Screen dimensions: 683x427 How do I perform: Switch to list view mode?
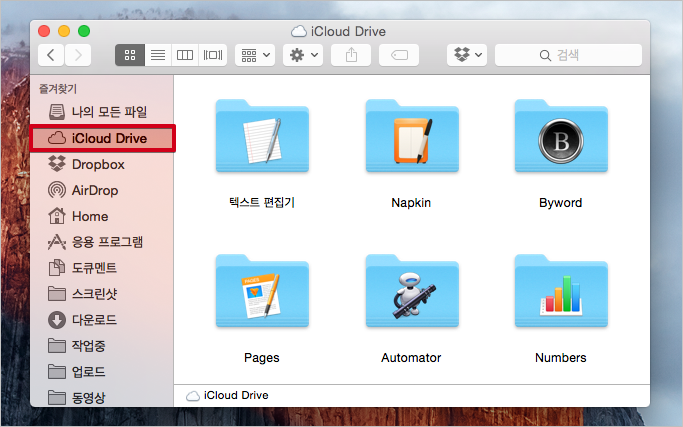[158, 55]
